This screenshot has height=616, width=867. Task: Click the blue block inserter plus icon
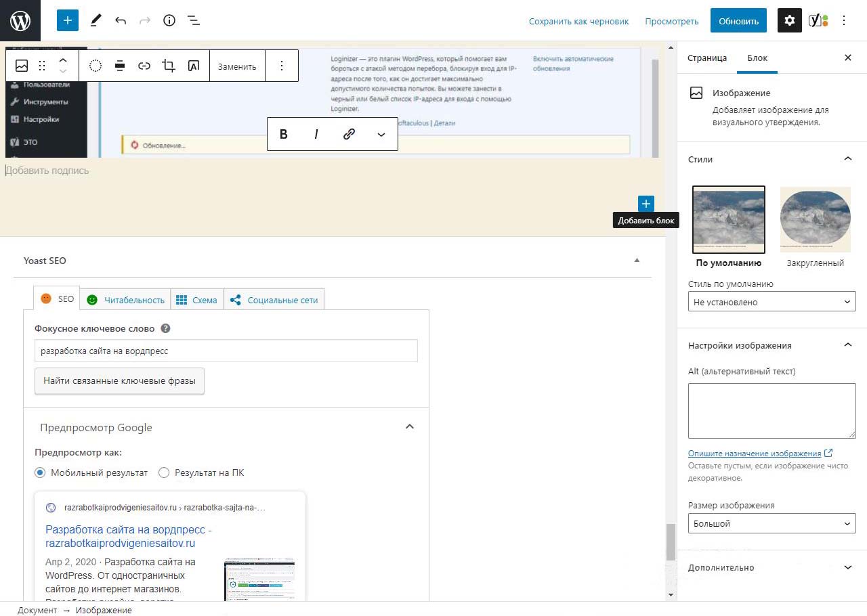tap(68, 20)
